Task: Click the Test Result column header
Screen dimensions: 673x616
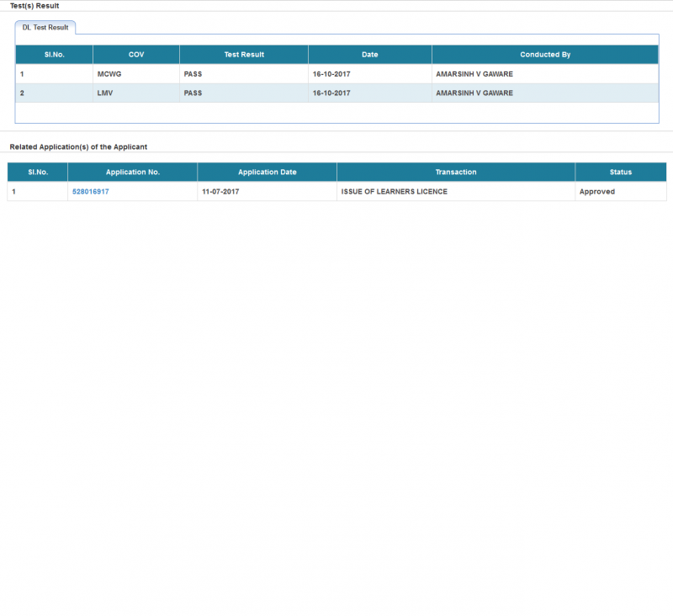Action: point(244,55)
